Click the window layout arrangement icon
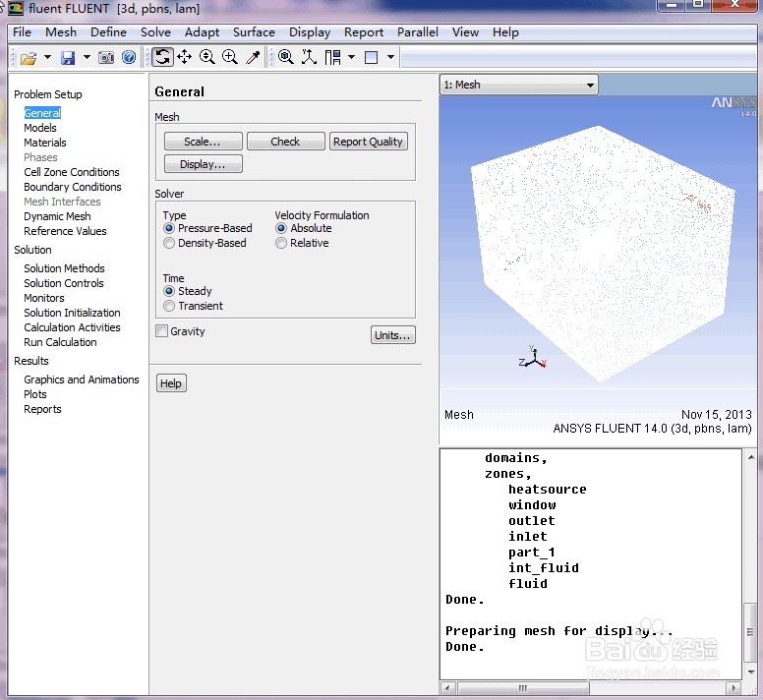The height and width of the screenshot is (700, 763). pyautogui.click(x=333, y=57)
